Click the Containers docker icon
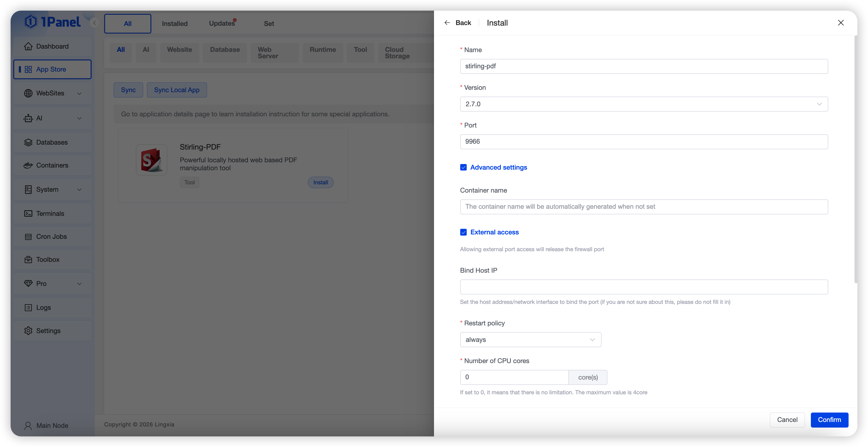This screenshot has height=447, width=868. 28,165
